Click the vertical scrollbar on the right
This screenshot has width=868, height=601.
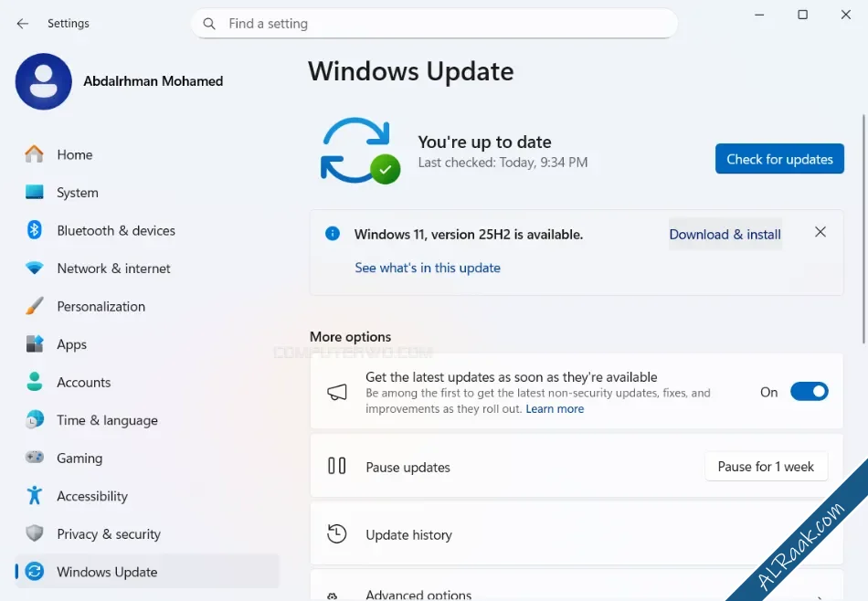tap(864, 229)
